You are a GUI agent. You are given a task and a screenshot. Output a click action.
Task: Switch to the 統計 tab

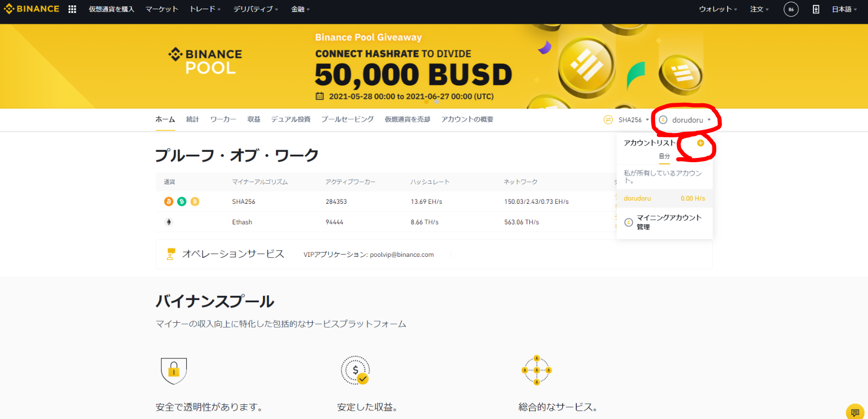pyautogui.click(x=192, y=119)
